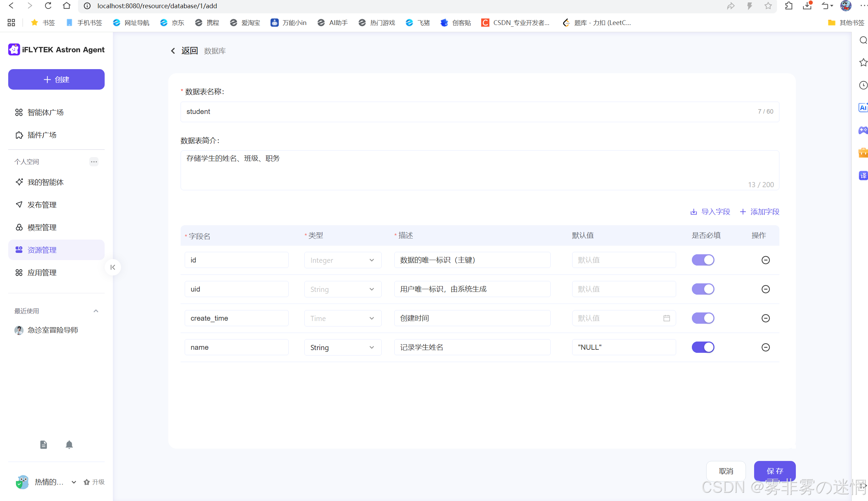Screen dimensions: 868x501
Task: Collapse the 最近使用 section
Action: point(96,311)
